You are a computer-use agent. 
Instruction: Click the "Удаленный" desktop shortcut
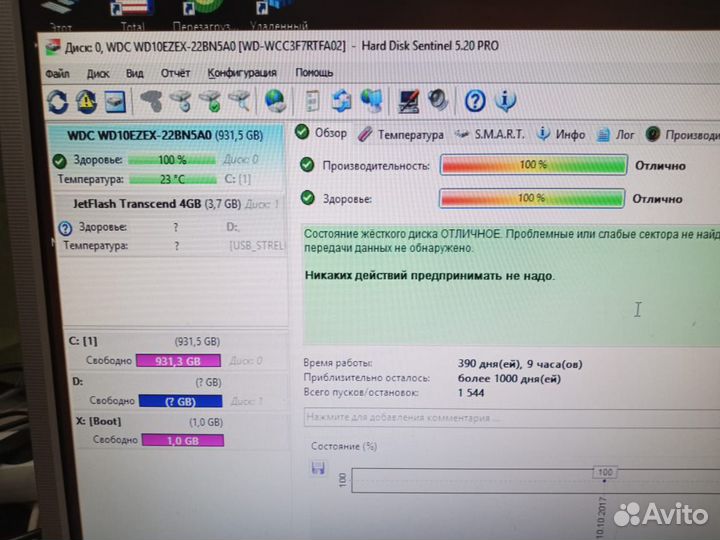[278, 16]
